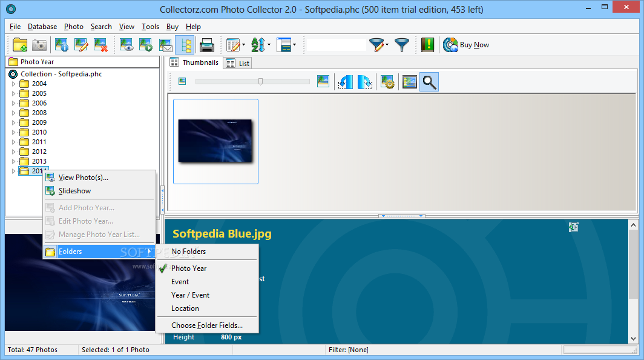Expand the 2006 folder arrow
This screenshot has height=360, width=644.
[13, 103]
